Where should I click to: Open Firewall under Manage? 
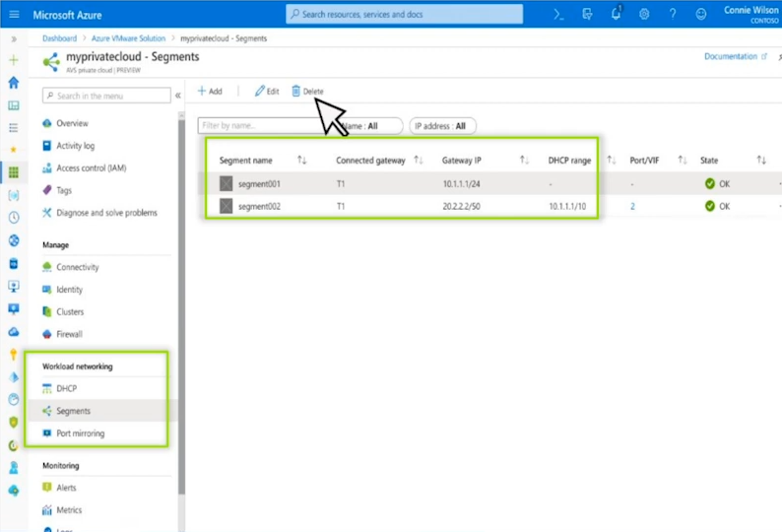point(63,334)
